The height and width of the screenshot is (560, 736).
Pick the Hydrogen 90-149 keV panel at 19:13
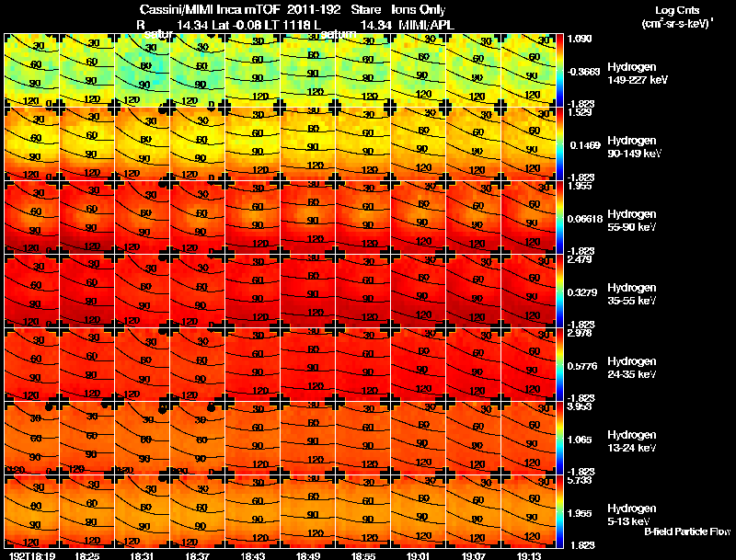click(x=528, y=143)
